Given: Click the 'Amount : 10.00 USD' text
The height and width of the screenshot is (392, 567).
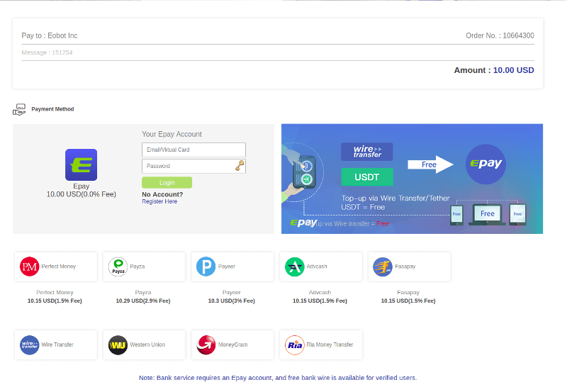Looking at the screenshot, I should tap(494, 70).
